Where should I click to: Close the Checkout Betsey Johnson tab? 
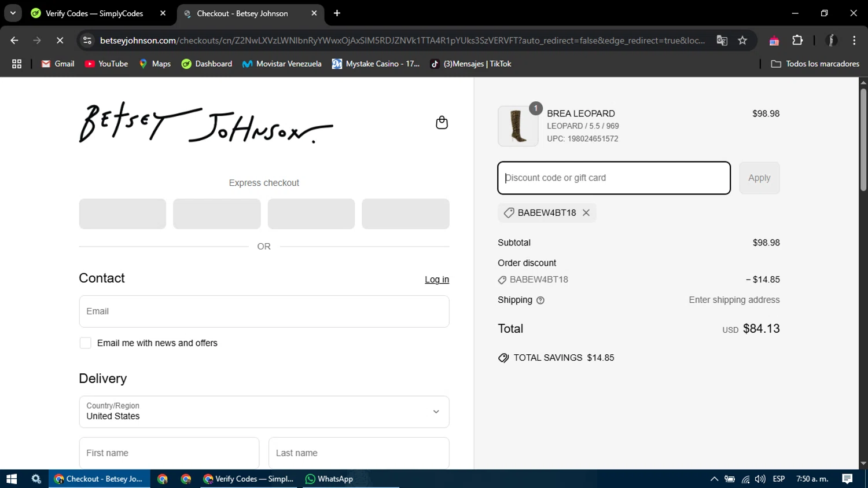pyautogui.click(x=314, y=13)
